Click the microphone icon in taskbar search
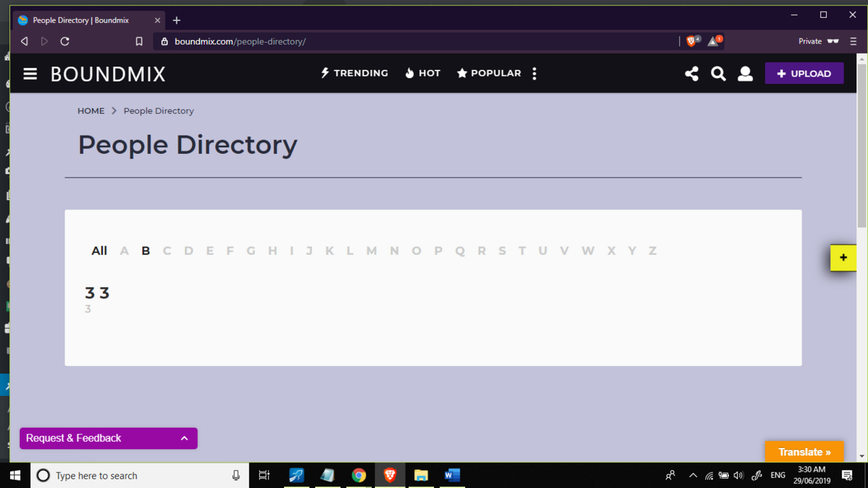The height and width of the screenshot is (488, 868). click(236, 475)
